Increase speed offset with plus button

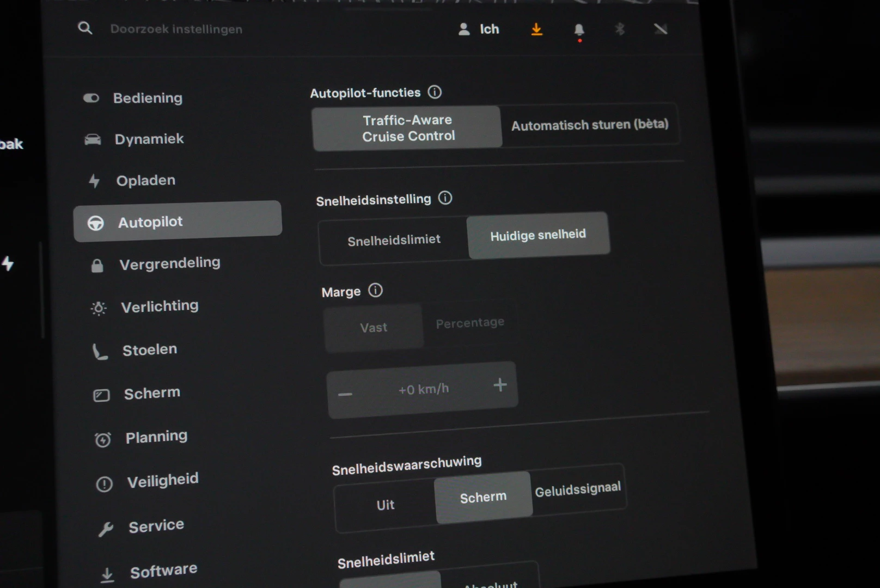[500, 385]
